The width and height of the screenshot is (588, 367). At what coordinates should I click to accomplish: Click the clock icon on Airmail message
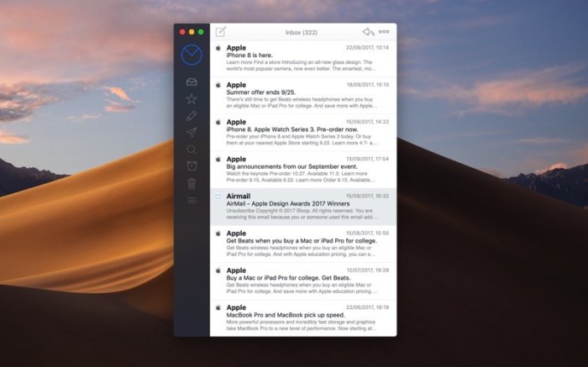point(218,197)
